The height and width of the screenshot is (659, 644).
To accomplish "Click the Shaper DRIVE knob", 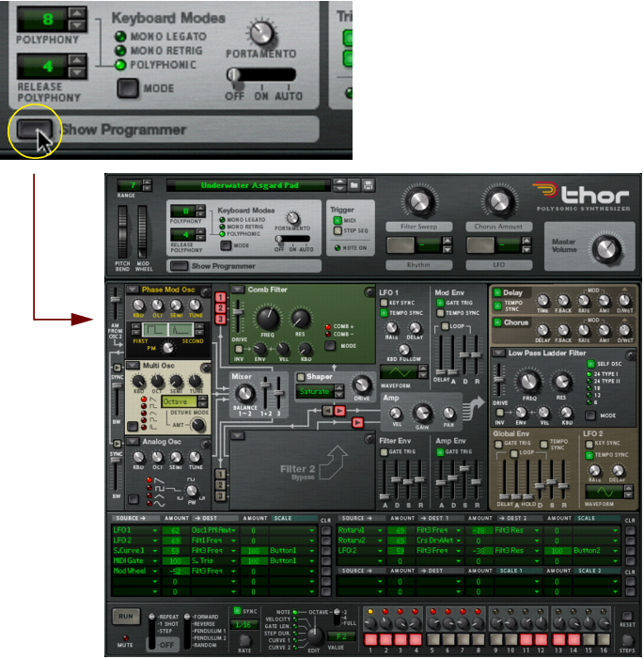I will (x=361, y=384).
